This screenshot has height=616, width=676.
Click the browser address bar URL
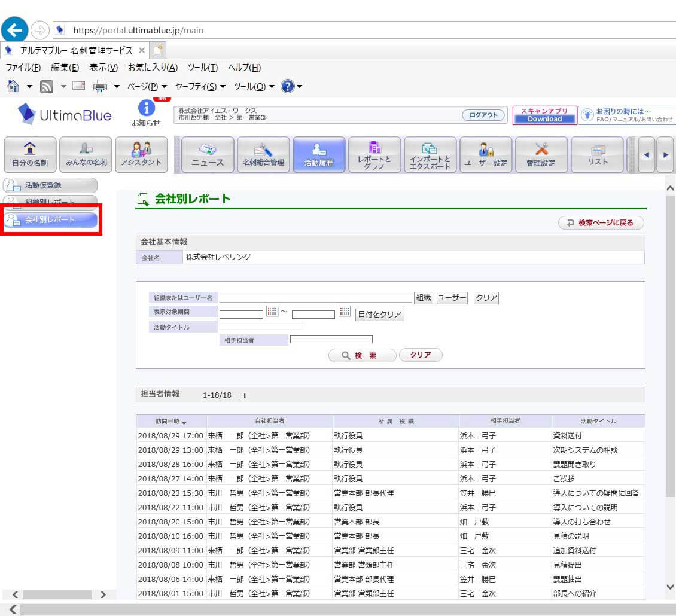click(138, 31)
